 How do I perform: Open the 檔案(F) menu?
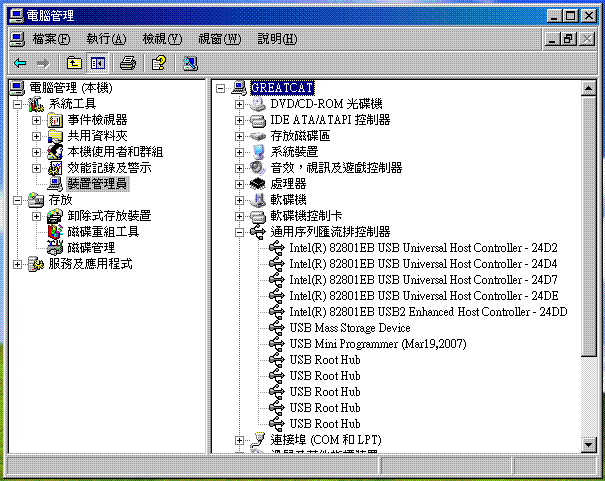[x=50, y=39]
